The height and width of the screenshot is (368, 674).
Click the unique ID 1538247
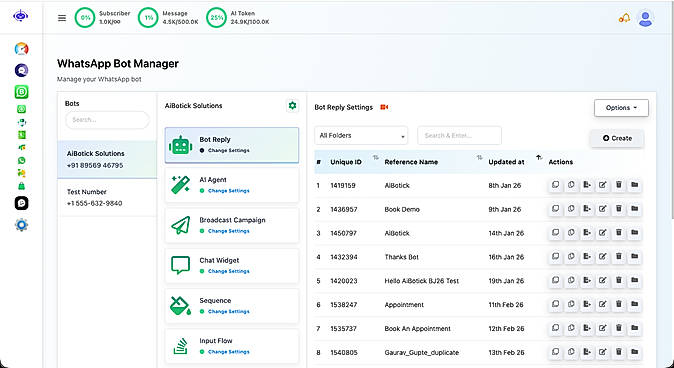click(x=343, y=305)
